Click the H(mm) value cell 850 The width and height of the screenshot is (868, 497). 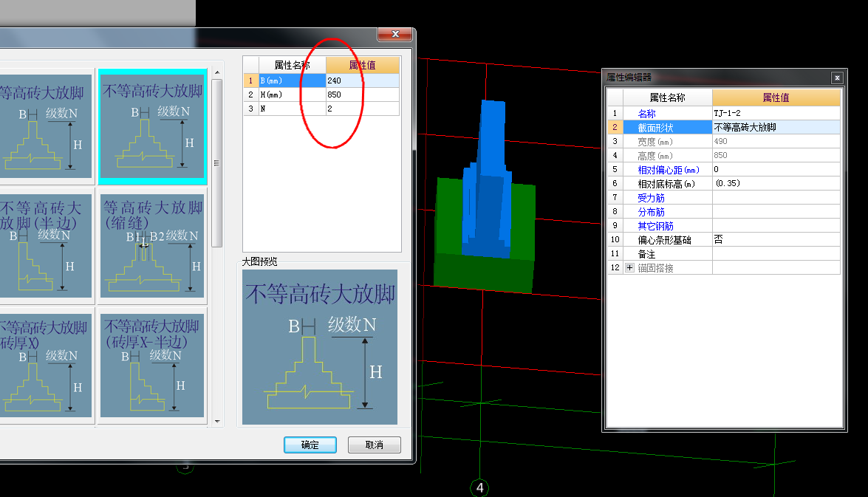point(363,95)
